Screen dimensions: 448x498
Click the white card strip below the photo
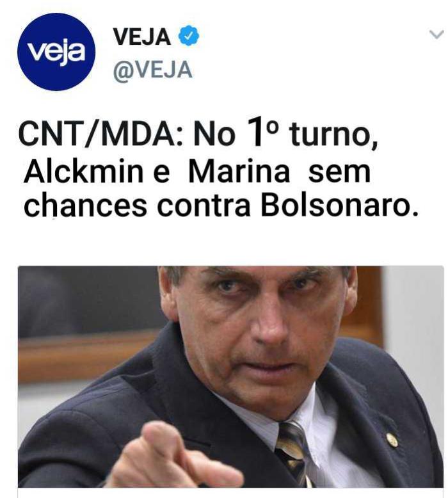point(230,493)
